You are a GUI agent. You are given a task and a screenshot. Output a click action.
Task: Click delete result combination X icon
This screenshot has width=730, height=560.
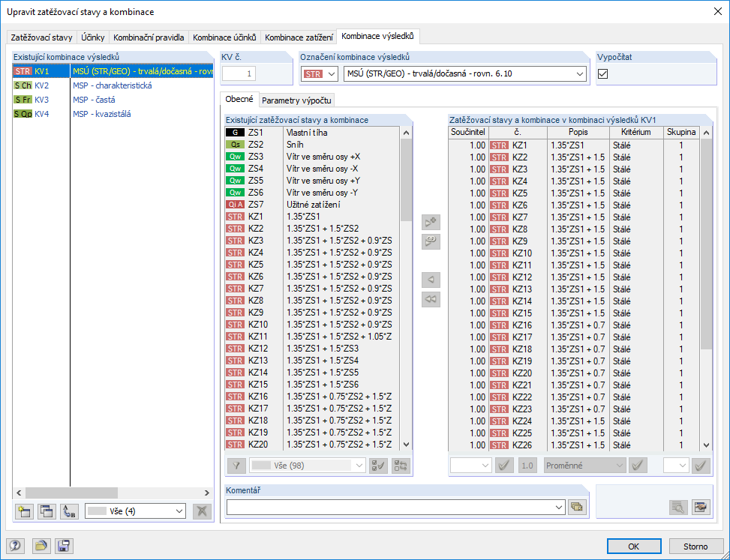click(202, 511)
